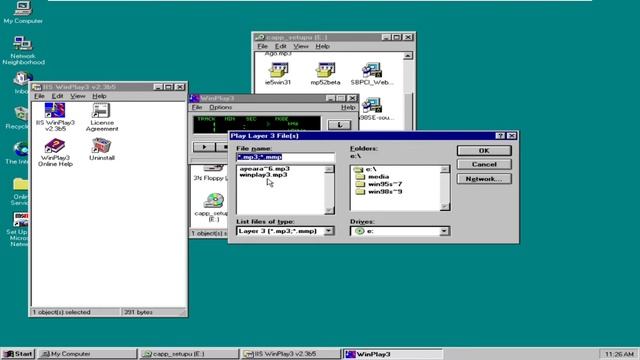The image size is (640, 360).
Task: Click Folders list scrollbar down arrow
Action: (x=445, y=207)
